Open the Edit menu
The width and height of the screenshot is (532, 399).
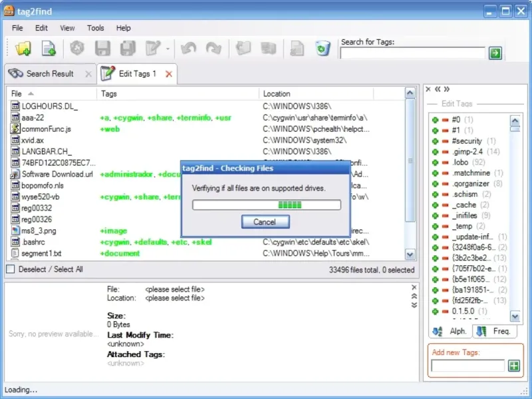pyautogui.click(x=41, y=28)
